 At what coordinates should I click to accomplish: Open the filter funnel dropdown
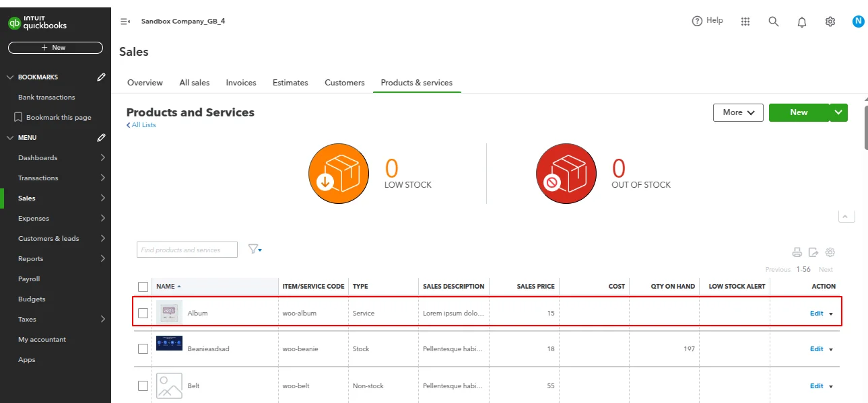coord(255,250)
